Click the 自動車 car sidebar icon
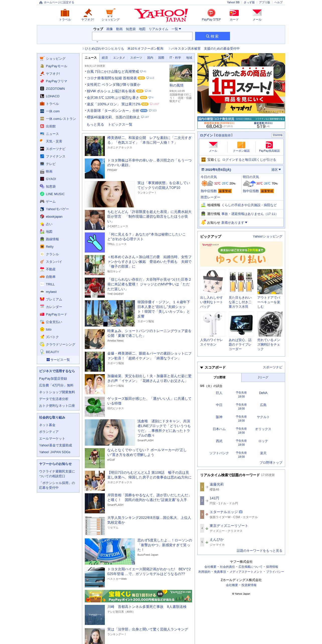 pyautogui.click(x=42, y=277)
